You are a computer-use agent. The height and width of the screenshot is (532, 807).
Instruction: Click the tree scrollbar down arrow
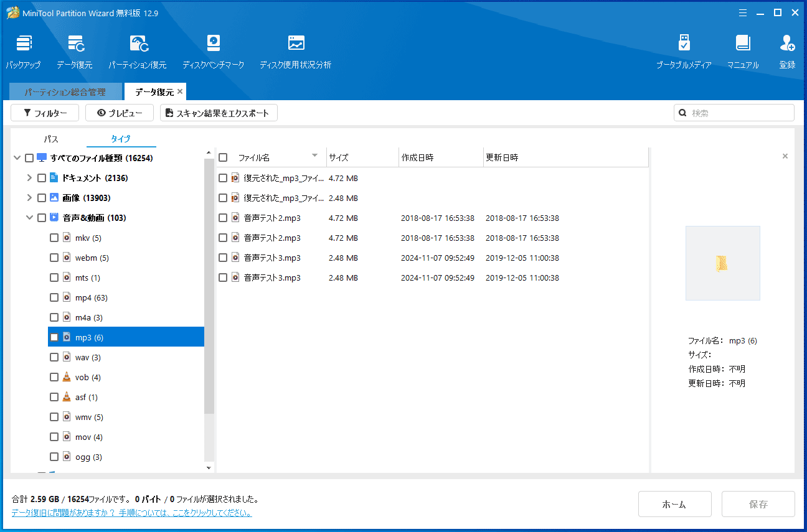[x=209, y=467]
